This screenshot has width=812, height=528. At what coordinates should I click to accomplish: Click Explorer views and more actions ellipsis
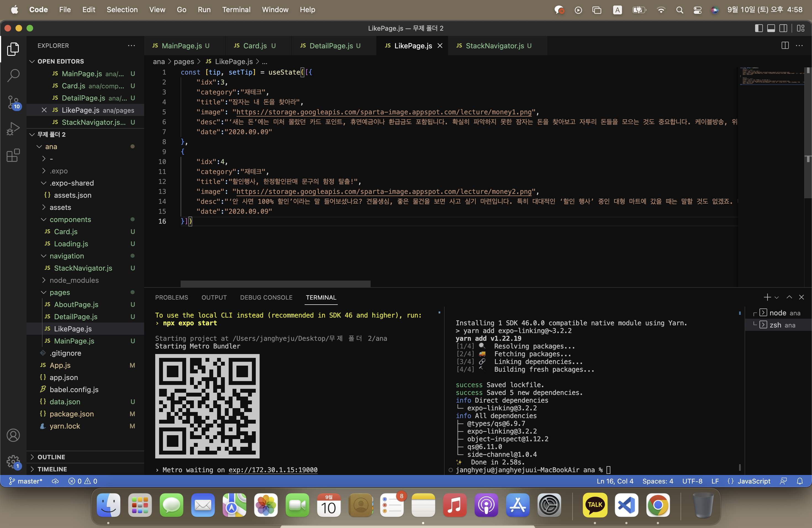coord(131,46)
